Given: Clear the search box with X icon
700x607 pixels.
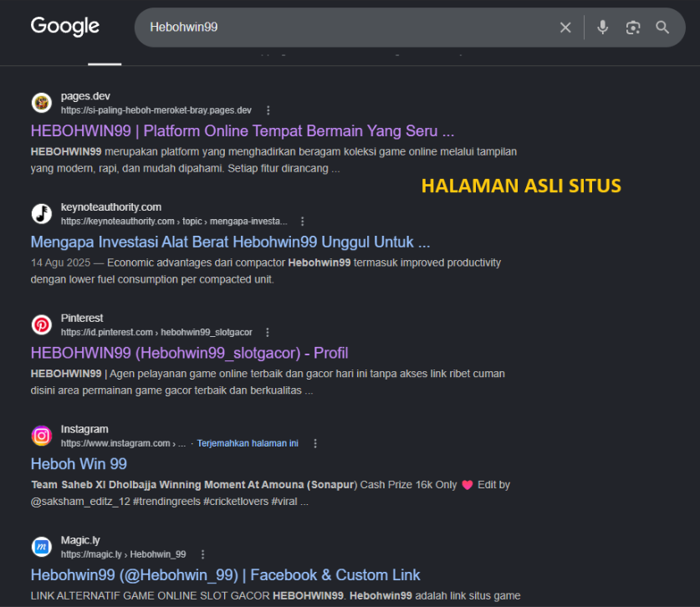Looking at the screenshot, I should [565, 28].
